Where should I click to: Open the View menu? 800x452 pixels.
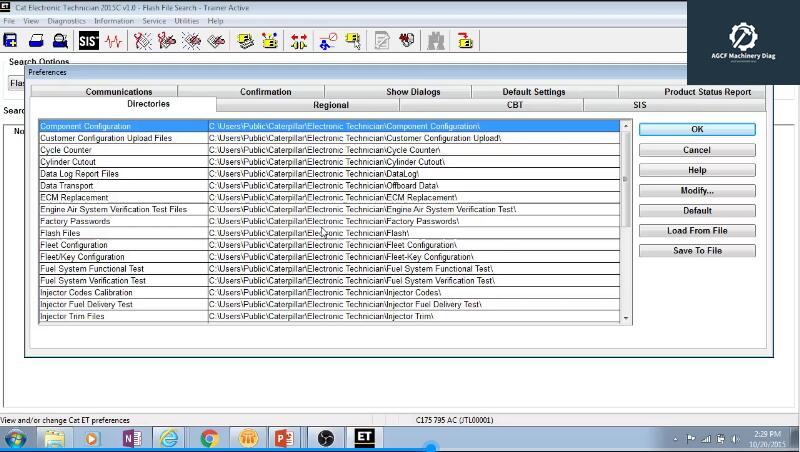point(31,21)
